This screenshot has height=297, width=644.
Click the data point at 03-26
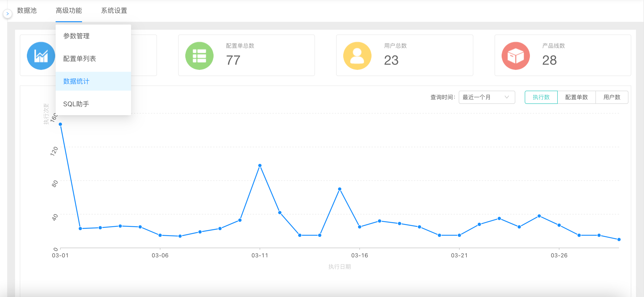(559, 225)
